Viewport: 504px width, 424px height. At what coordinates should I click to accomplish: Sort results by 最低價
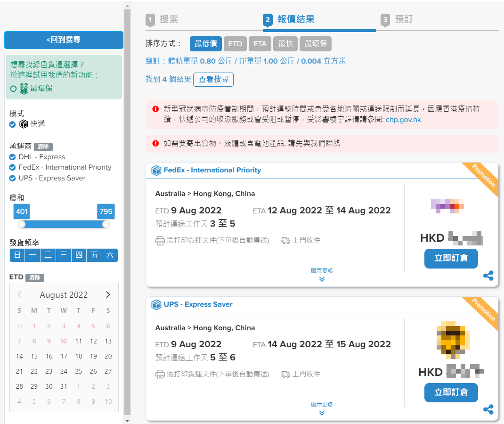click(206, 44)
